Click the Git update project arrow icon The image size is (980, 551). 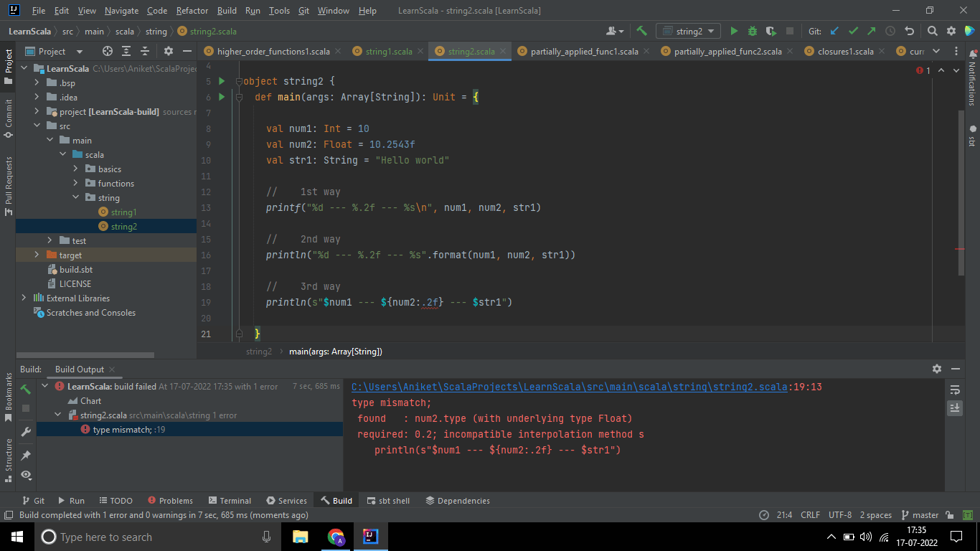(834, 31)
